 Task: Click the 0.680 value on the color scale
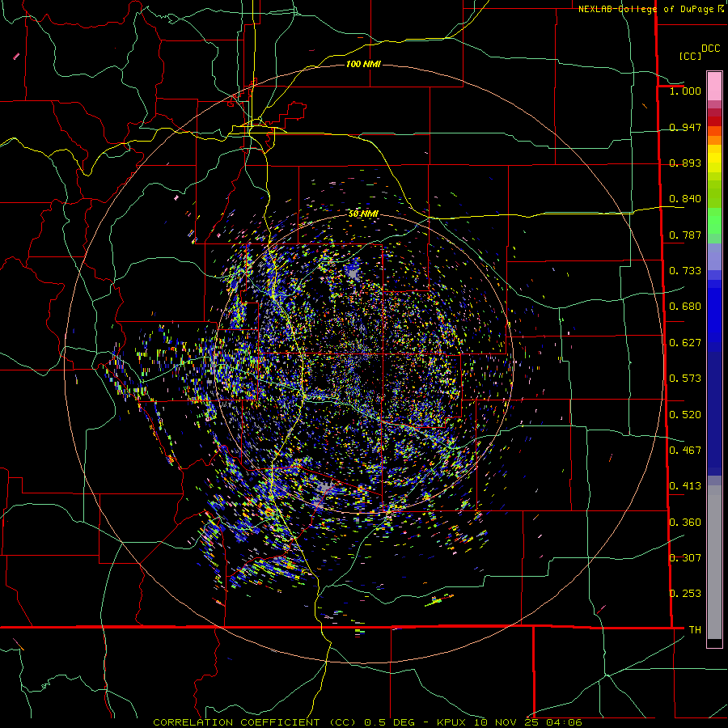tap(685, 307)
